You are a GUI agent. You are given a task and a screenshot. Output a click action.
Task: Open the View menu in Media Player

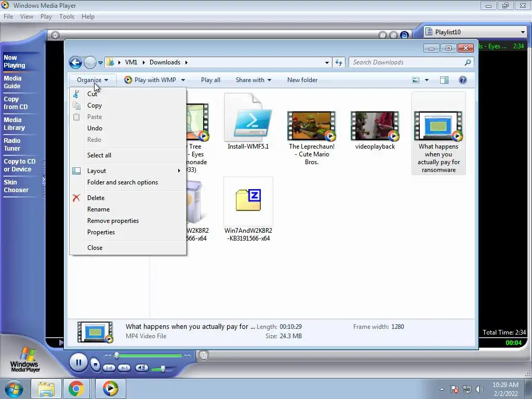(x=26, y=17)
